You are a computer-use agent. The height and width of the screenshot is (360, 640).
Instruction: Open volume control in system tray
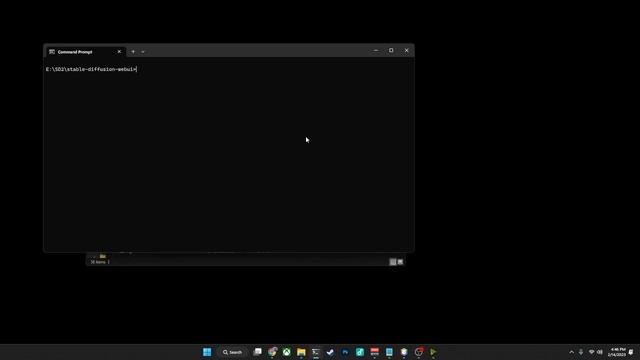tap(600, 352)
